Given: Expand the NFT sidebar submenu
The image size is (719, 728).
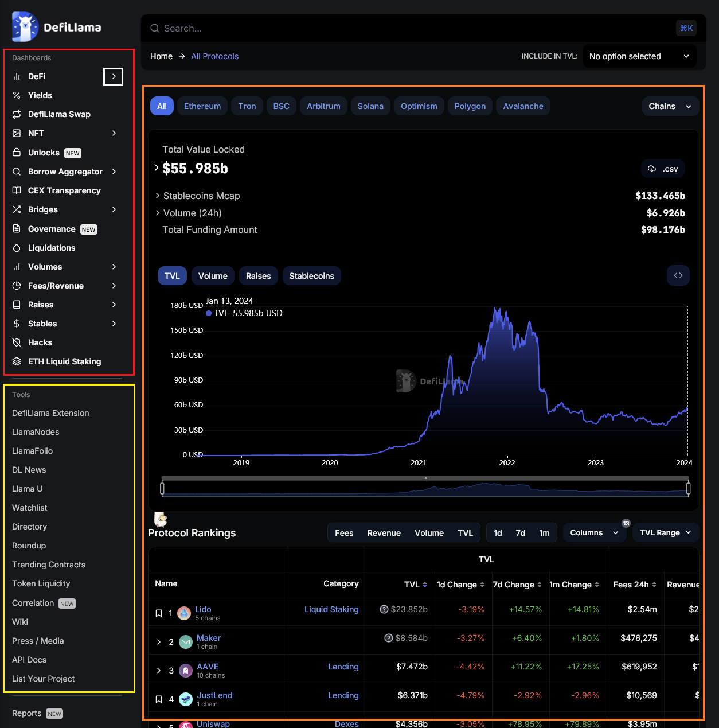Looking at the screenshot, I should pos(114,133).
